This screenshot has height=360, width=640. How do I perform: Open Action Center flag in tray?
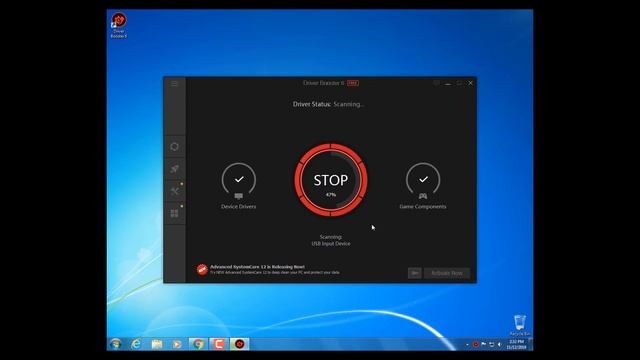click(484, 344)
